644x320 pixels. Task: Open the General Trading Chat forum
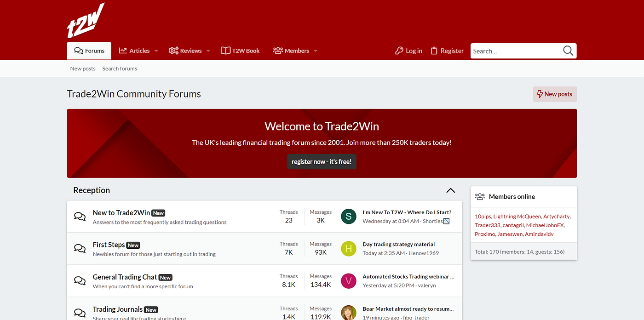click(125, 277)
